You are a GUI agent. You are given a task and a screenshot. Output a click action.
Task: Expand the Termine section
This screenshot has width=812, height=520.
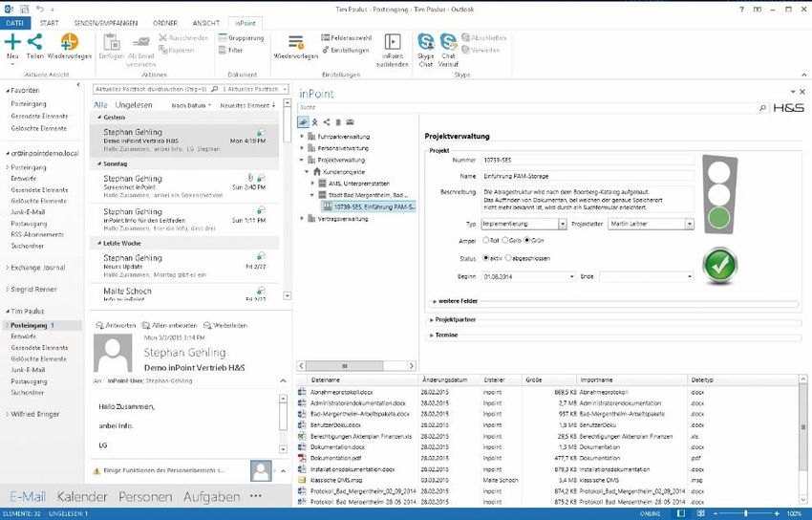432,336
